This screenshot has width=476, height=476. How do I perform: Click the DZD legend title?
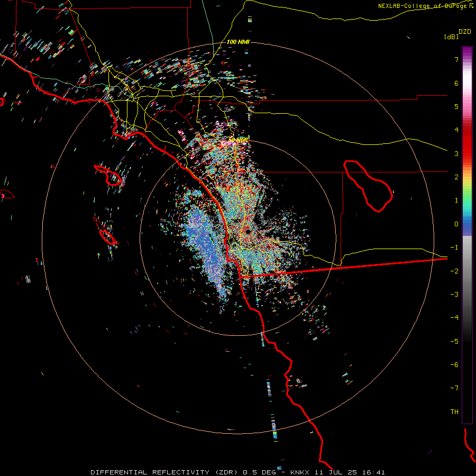[465, 32]
